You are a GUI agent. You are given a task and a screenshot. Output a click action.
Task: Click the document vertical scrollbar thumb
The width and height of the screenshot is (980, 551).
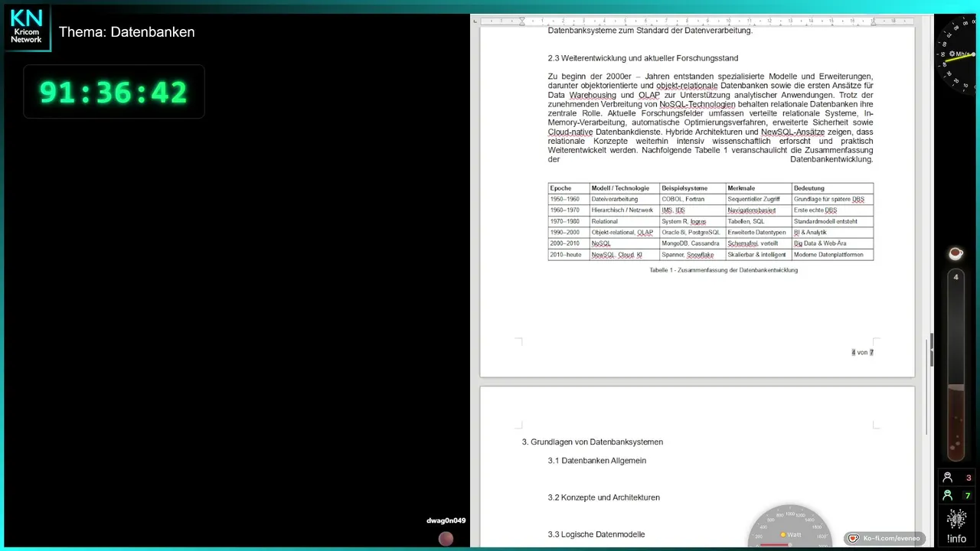click(931, 351)
